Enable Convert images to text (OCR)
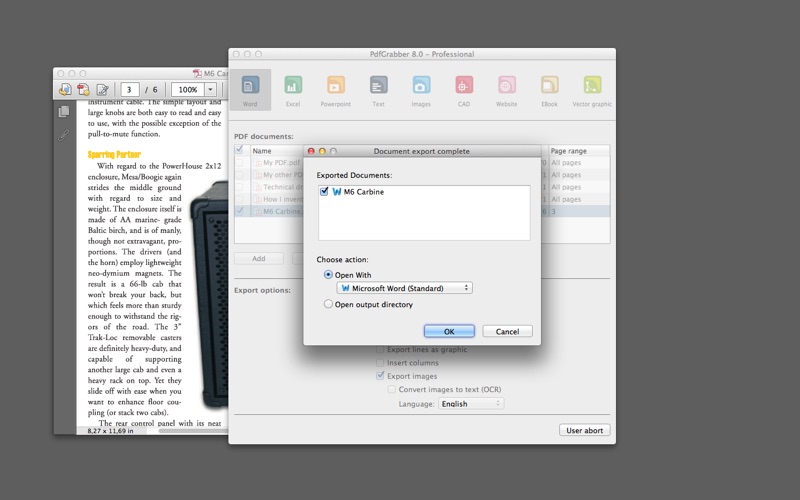The height and width of the screenshot is (500, 800). tap(391, 389)
